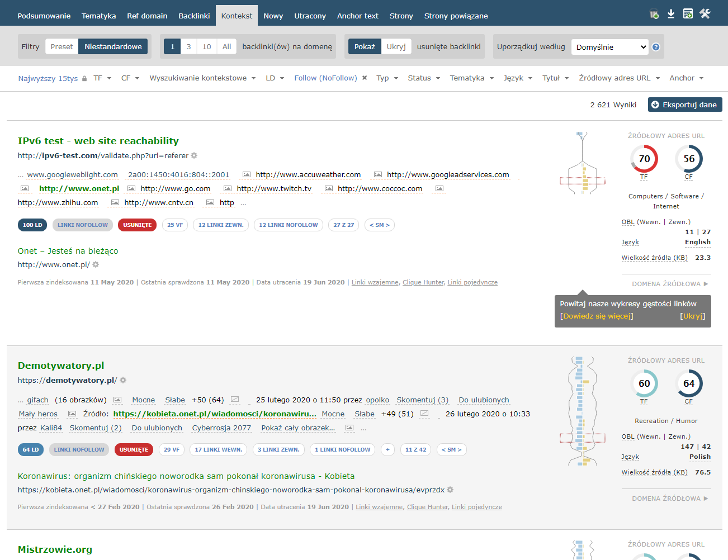Switch to the Anchor text tab
The height and width of the screenshot is (560, 728).
click(357, 16)
